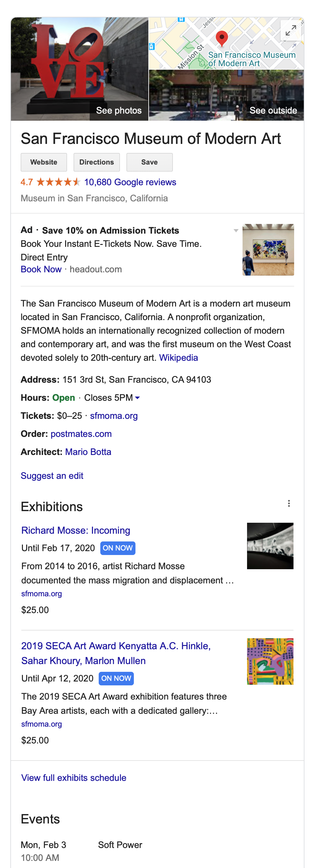This screenshot has width=318, height=868.
Task: Open Exhibitions three-dot options menu
Action: pyautogui.click(x=289, y=503)
